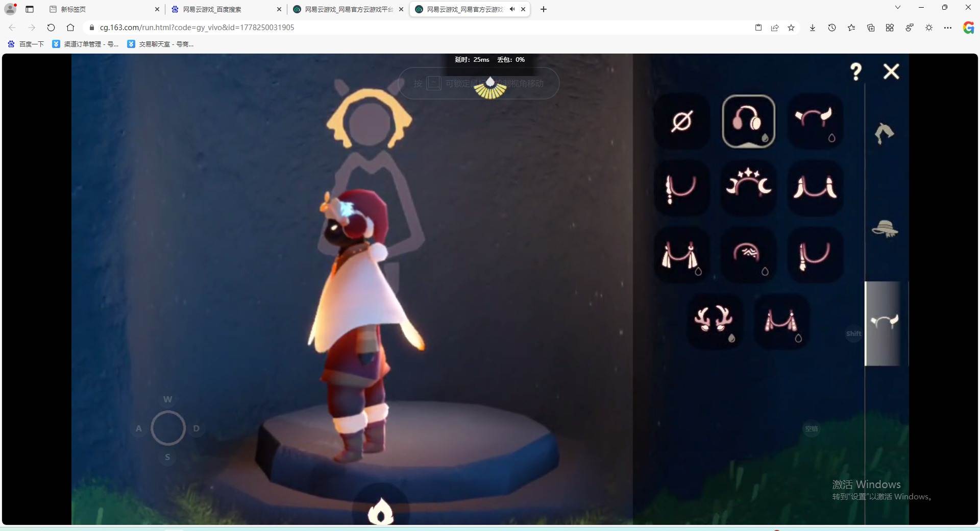The width and height of the screenshot is (980, 531).
Task: Toggle the sun-shaped theme toolbar button
Action: click(x=929, y=28)
